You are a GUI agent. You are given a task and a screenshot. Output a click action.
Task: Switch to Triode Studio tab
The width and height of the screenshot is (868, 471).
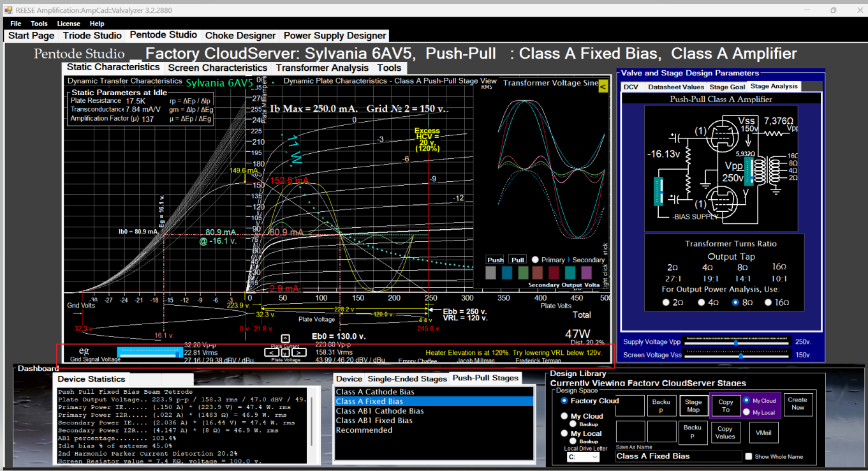92,36
